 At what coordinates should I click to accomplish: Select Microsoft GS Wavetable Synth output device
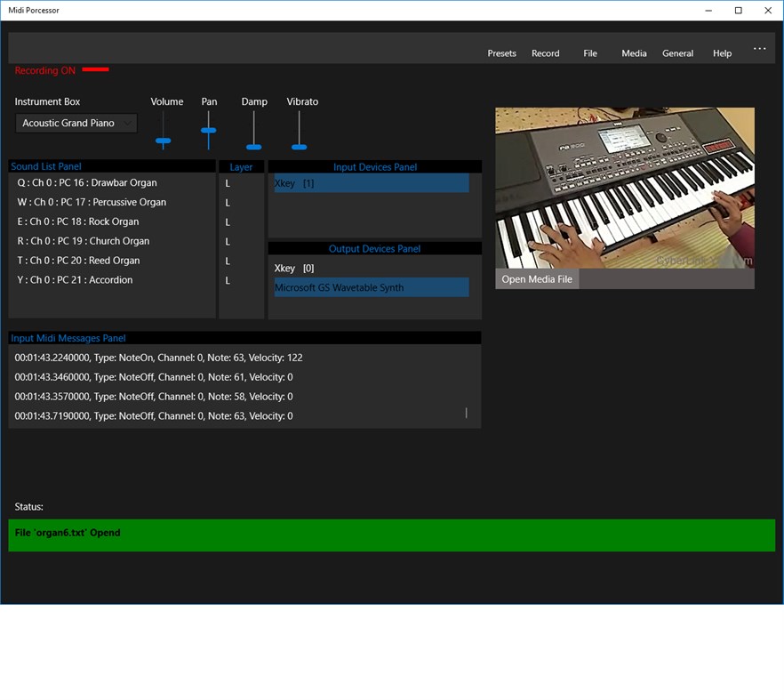tap(371, 287)
